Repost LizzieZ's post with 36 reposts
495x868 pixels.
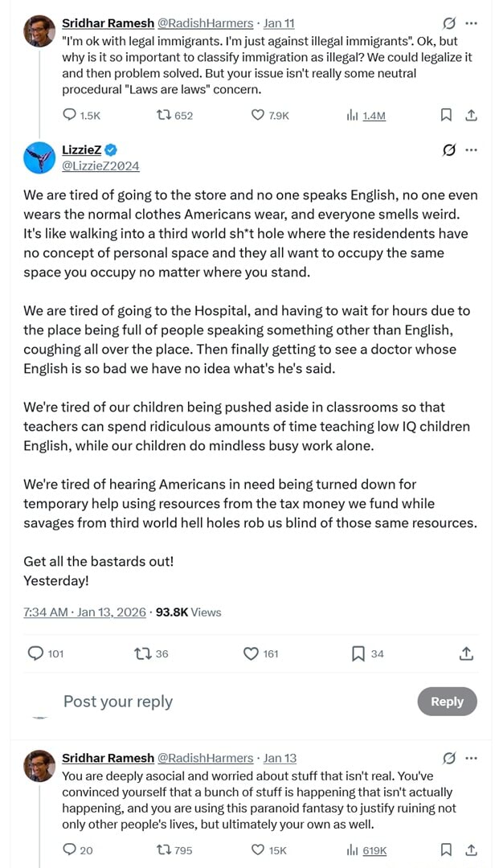coord(142,653)
